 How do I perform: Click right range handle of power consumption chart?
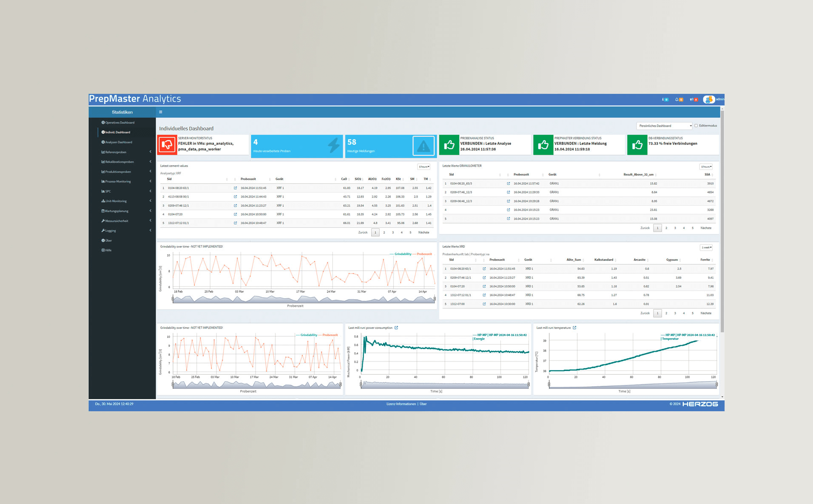[x=529, y=384]
